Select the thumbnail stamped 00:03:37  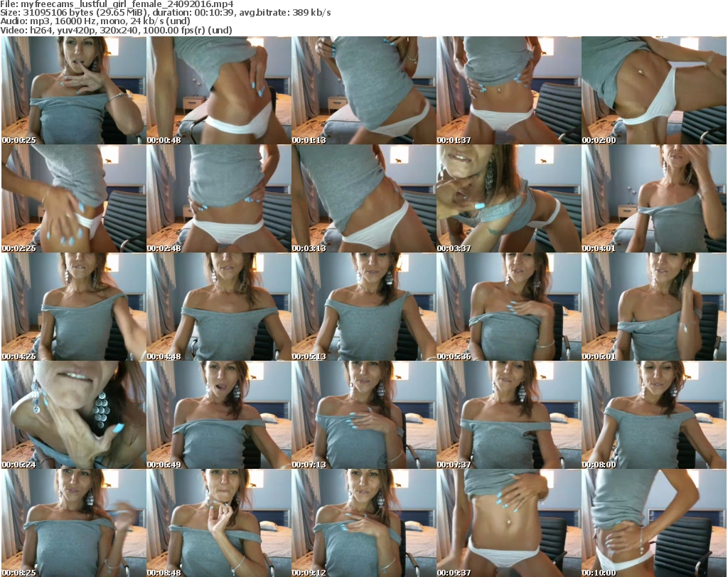(x=508, y=198)
